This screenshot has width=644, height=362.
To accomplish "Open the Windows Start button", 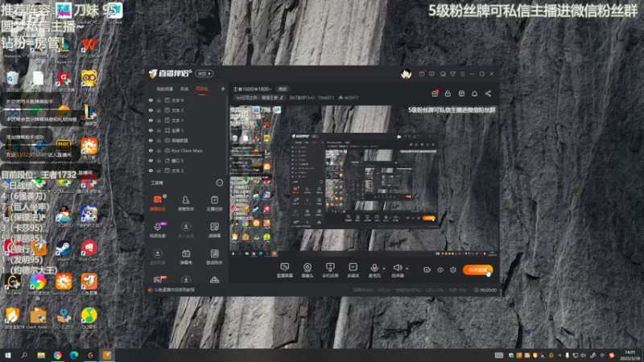I will pyautogui.click(x=8, y=355).
